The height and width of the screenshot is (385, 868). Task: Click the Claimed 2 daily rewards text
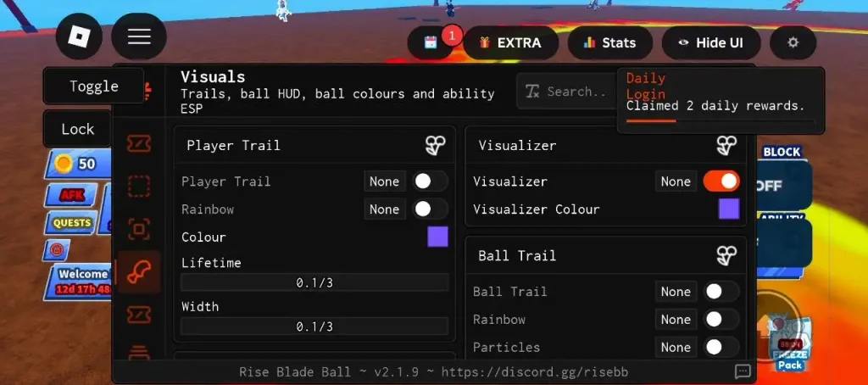715,105
